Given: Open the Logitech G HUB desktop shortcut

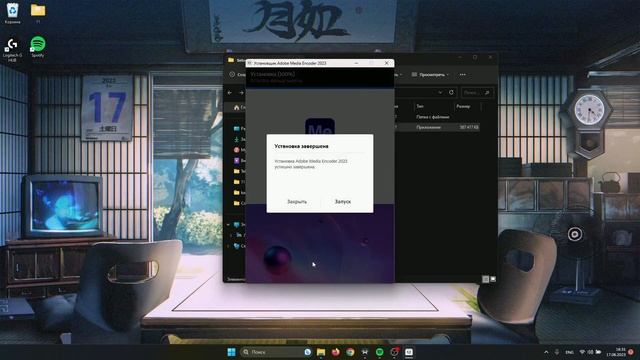Looking at the screenshot, I should point(12,49).
